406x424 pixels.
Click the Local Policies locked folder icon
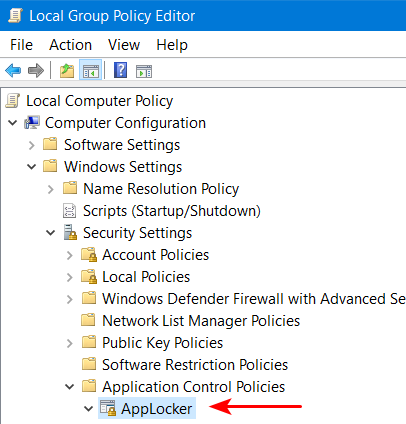coord(89,277)
